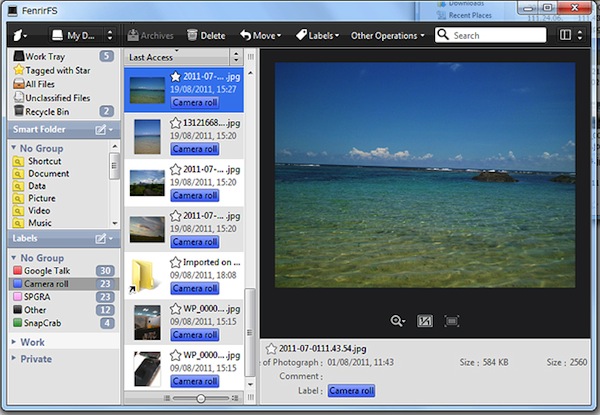Screen dimensions: 600x415
Task: Star the last WP_0000 jpg file
Action: pyautogui.click(x=175, y=355)
